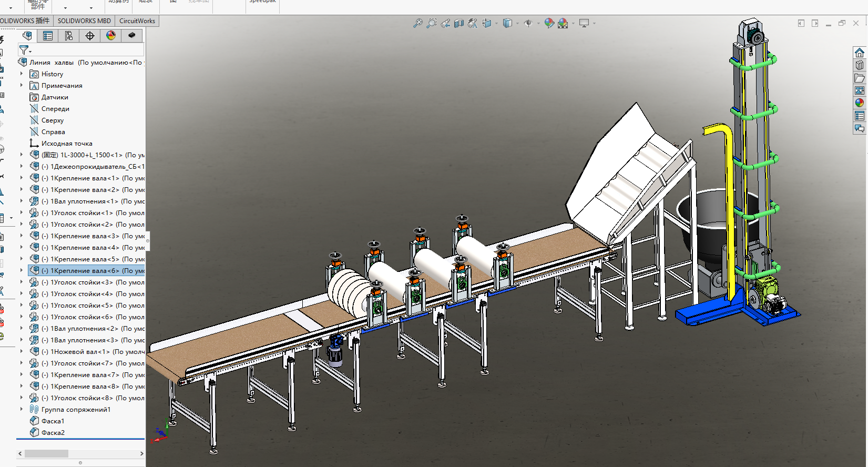Open the Display Style dropdown arrow

(517, 23)
